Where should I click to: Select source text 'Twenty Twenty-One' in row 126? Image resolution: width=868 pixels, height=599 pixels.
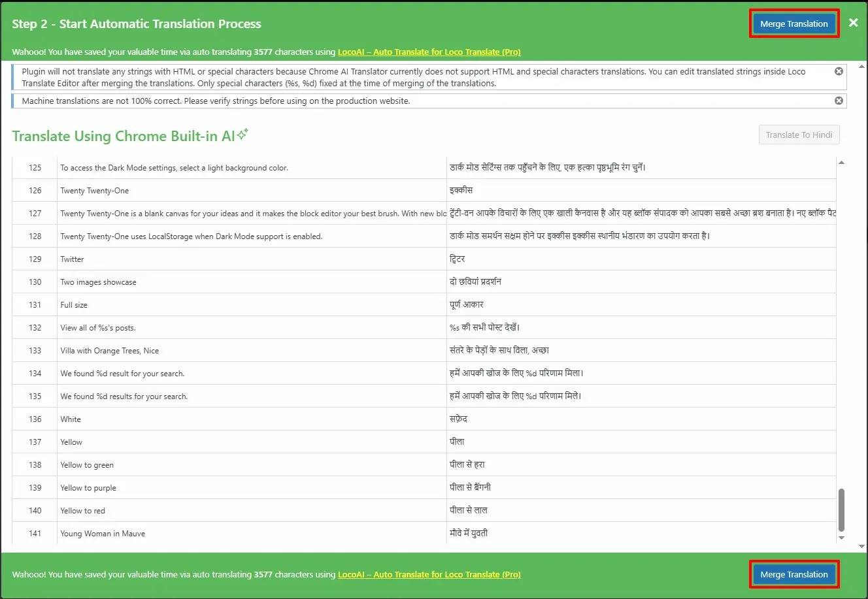pyautogui.click(x=95, y=191)
